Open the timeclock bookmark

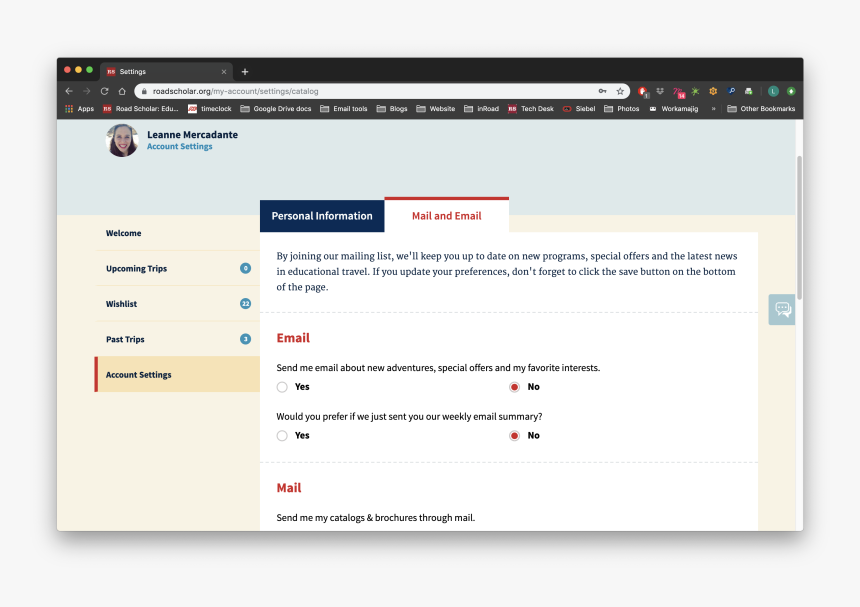210,109
